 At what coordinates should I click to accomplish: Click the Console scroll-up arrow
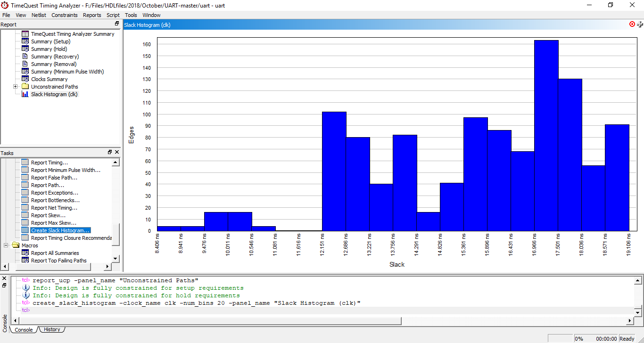click(637, 280)
